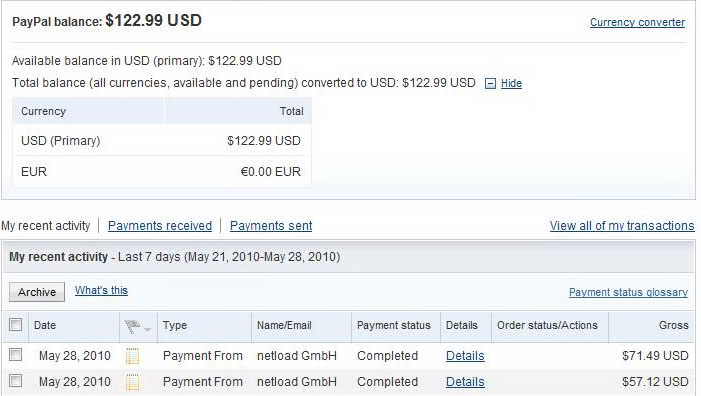Open the Payment status glossary link
The image size is (701, 396).
[x=628, y=292]
